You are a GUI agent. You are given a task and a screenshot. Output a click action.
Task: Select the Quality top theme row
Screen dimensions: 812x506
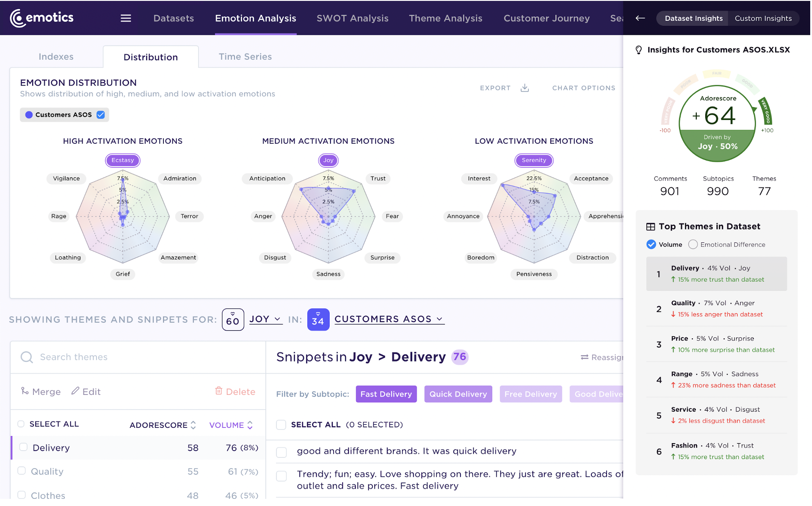click(716, 309)
